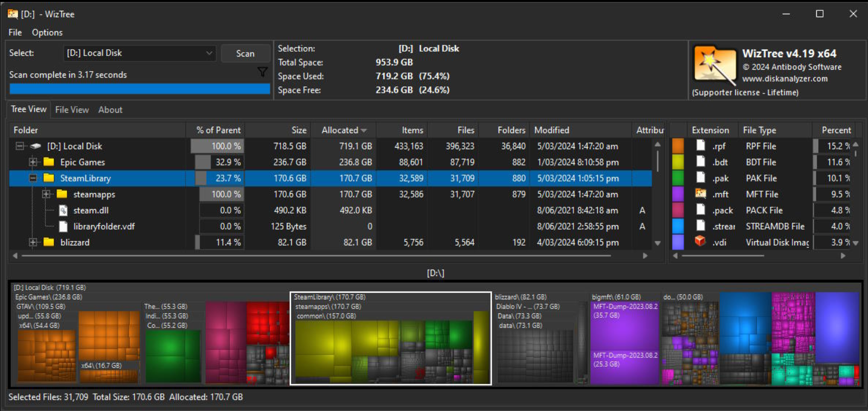Click the blizzard block in the treemap
868x411 pixels.
click(541, 338)
